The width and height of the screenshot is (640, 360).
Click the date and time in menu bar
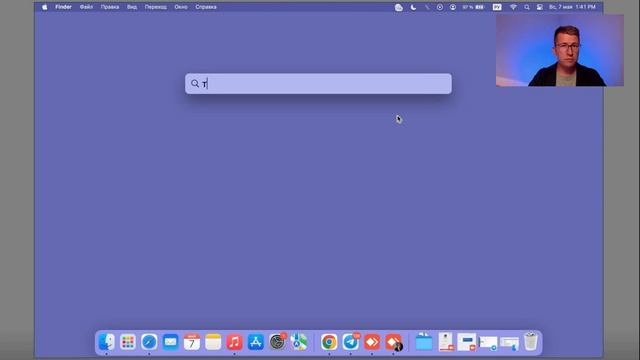coord(572,7)
